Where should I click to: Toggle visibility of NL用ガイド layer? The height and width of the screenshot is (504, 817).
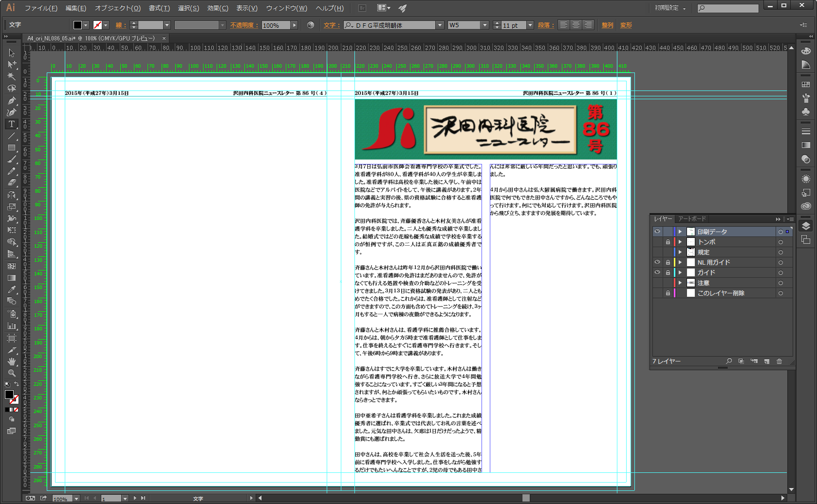pyautogui.click(x=657, y=262)
